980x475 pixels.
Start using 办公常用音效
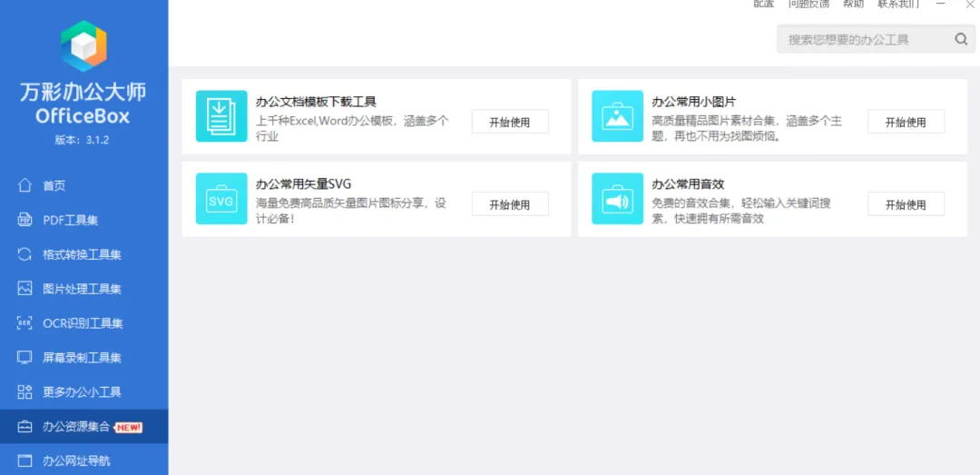(906, 204)
